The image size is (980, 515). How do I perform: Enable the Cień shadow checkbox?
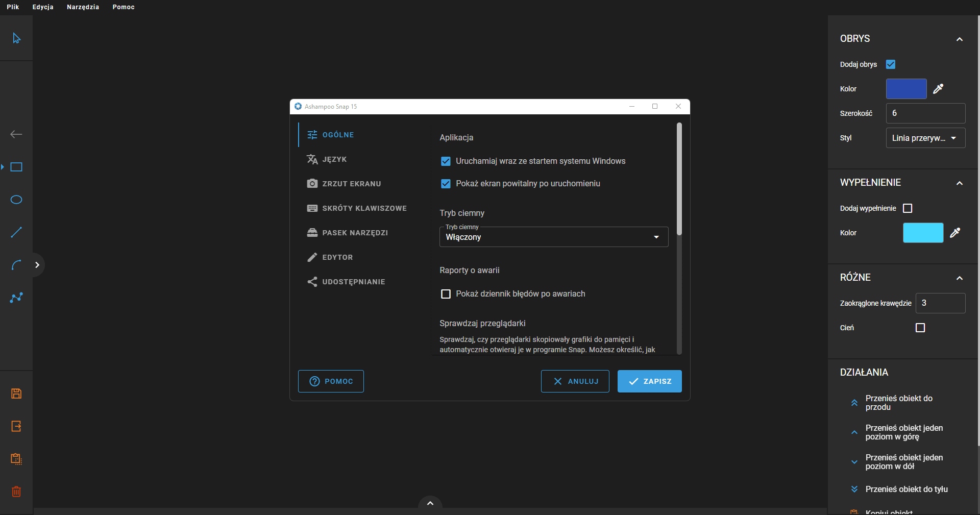920,328
